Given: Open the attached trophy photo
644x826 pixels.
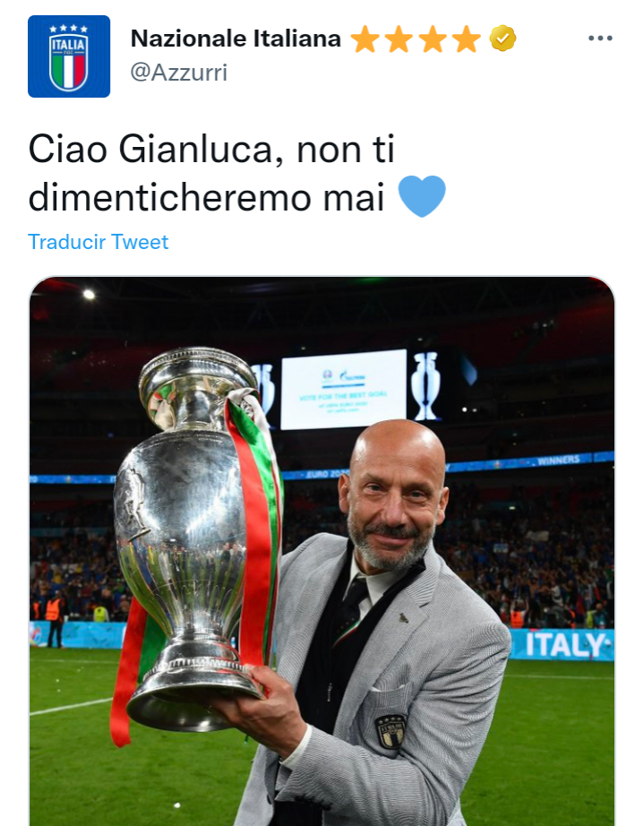Looking at the screenshot, I should (322, 550).
